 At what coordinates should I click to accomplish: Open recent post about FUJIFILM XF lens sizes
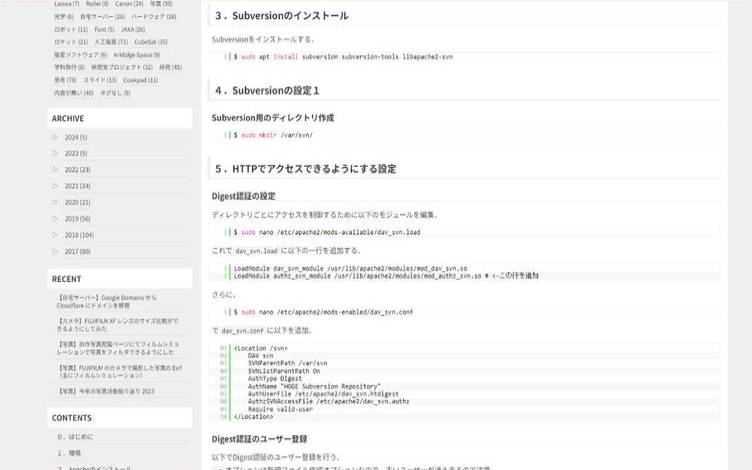[x=117, y=325]
